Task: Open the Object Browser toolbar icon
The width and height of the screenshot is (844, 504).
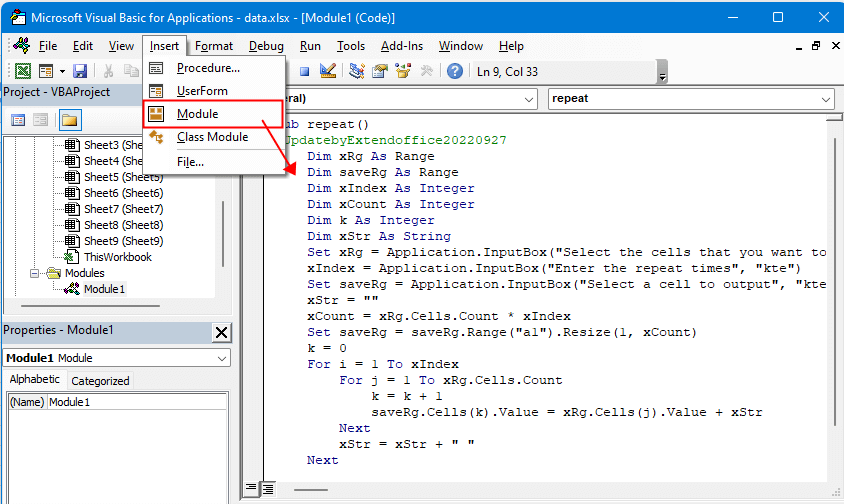Action: pyautogui.click(x=404, y=71)
